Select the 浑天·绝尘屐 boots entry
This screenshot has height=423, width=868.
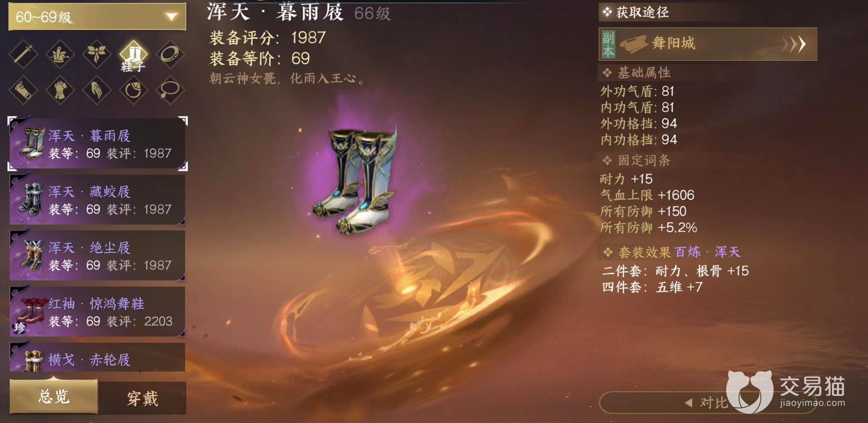pyautogui.click(x=97, y=256)
